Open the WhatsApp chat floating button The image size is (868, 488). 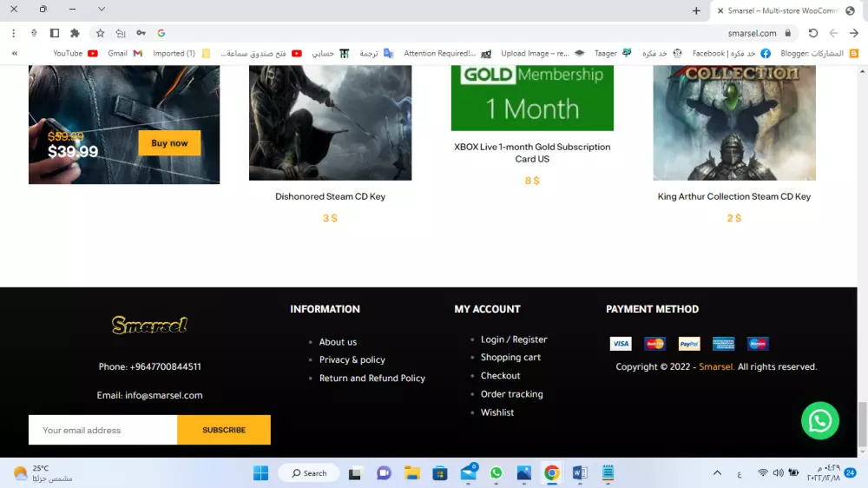[x=820, y=421]
